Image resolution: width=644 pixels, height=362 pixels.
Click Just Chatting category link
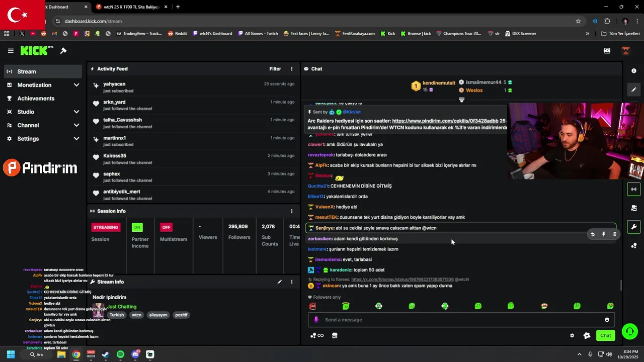pyautogui.click(x=122, y=307)
